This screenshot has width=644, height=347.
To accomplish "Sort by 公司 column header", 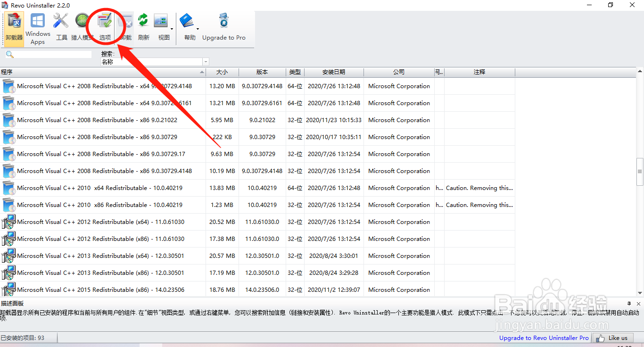I will coord(399,72).
